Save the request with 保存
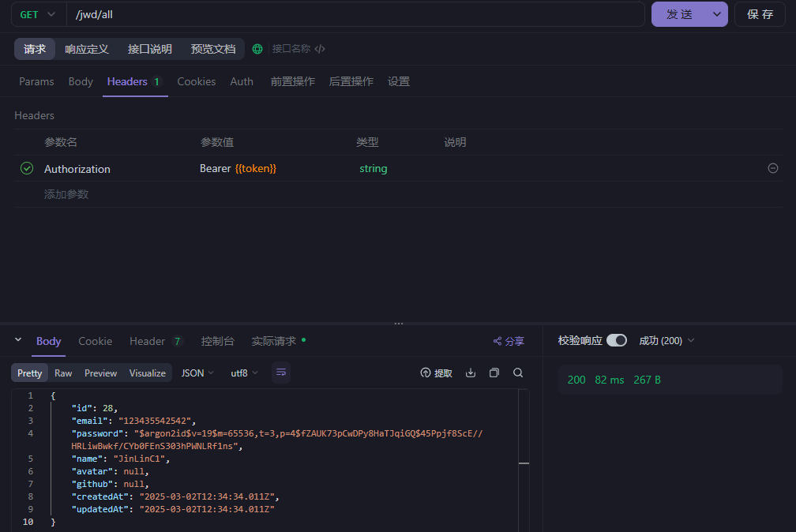796x532 pixels. [x=760, y=15]
